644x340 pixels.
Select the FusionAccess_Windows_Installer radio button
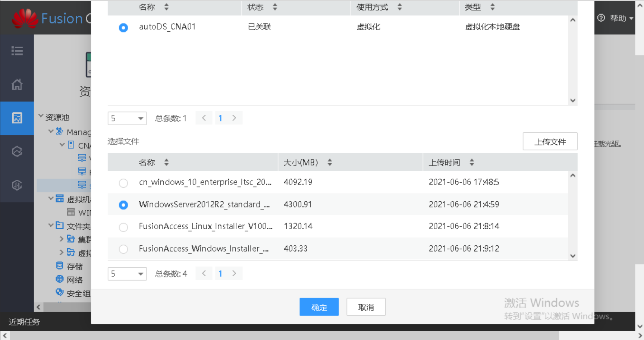coord(123,249)
